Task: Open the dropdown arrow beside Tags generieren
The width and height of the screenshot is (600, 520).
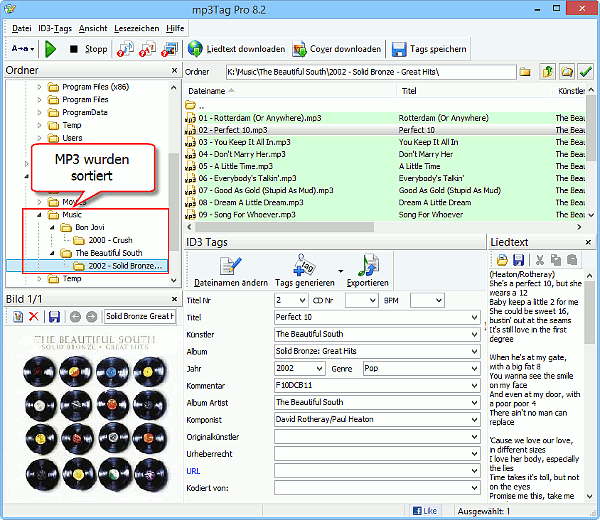Action: [x=341, y=271]
